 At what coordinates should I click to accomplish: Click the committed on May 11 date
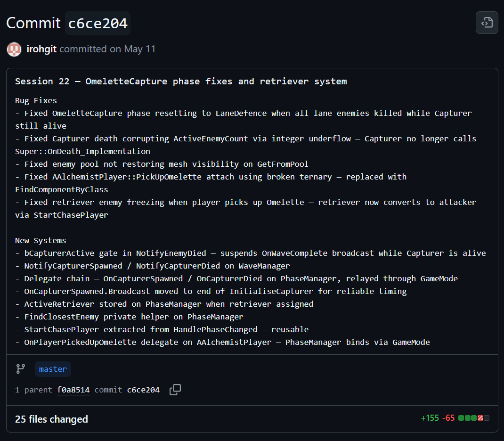point(107,49)
